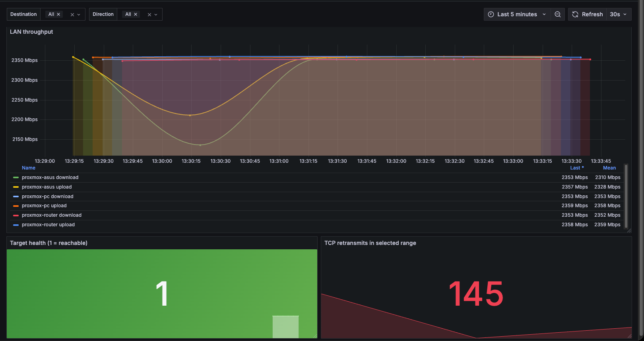Image resolution: width=644 pixels, height=341 pixels.
Task: Click the 2310 Mbps mean value
Action: (607, 177)
